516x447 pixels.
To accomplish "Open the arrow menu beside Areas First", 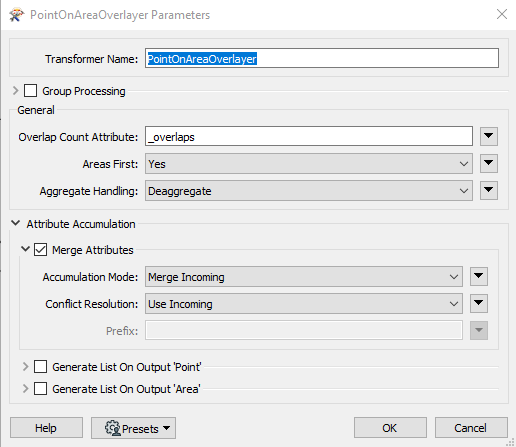I will [489, 163].
